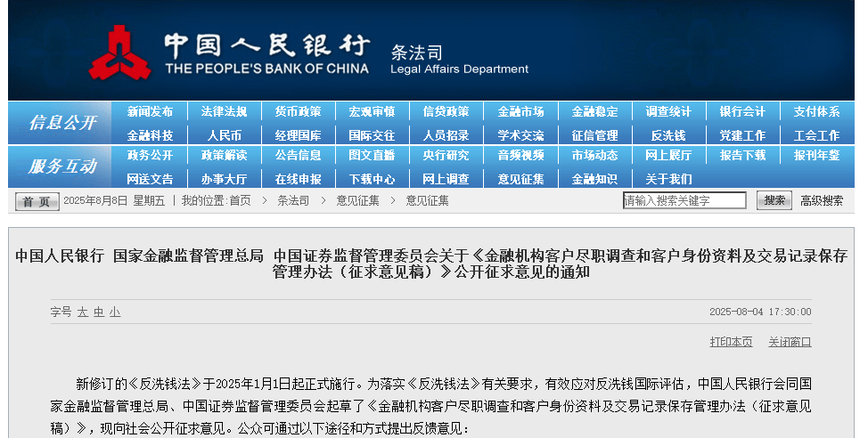Image resolution: width=868 pixels, height=438 pixels.
Task: Select the 反洗钱 navigation item
Action: tap(668, 136)
